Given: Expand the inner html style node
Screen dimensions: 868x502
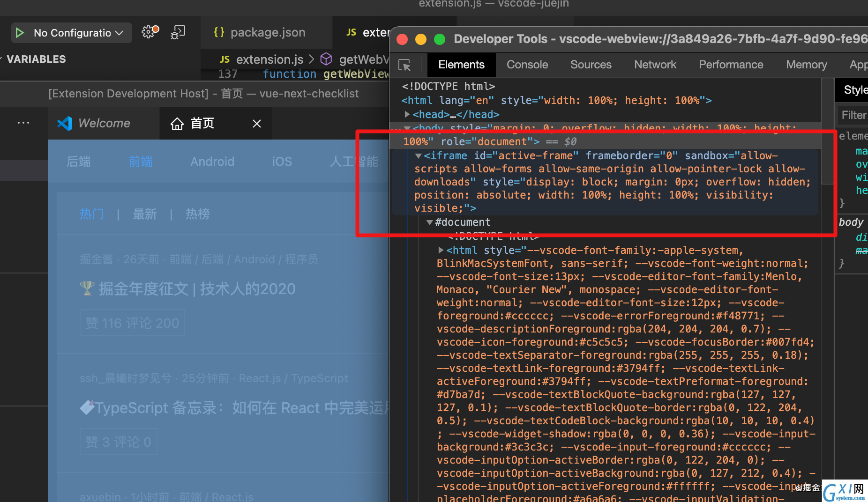Looking at the screenshot, I should tap(441, 250).
